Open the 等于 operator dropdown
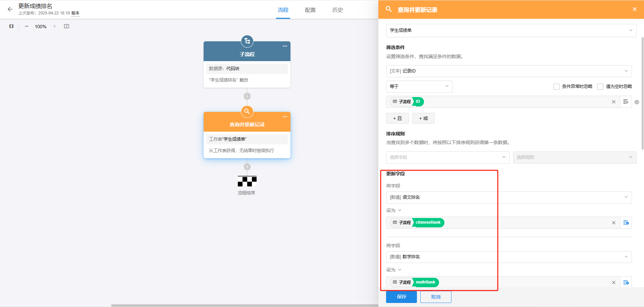644x307 pixels. pyautogui.click(x=419, y=87)
